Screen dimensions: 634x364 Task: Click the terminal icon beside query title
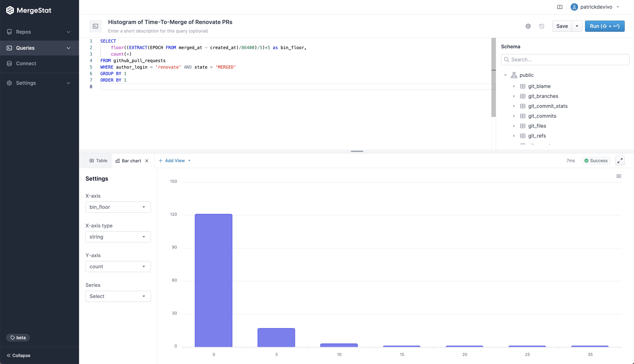pos(95,26)
